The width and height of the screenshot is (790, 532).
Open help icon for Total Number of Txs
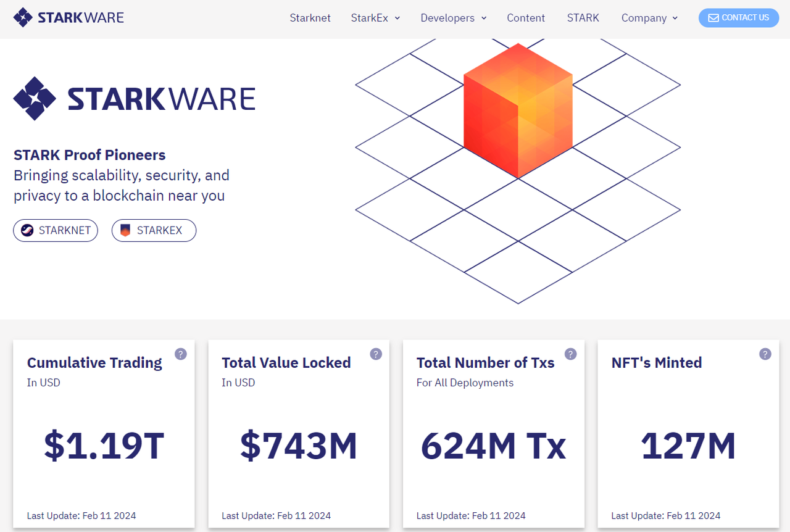(x=571, y=354)
